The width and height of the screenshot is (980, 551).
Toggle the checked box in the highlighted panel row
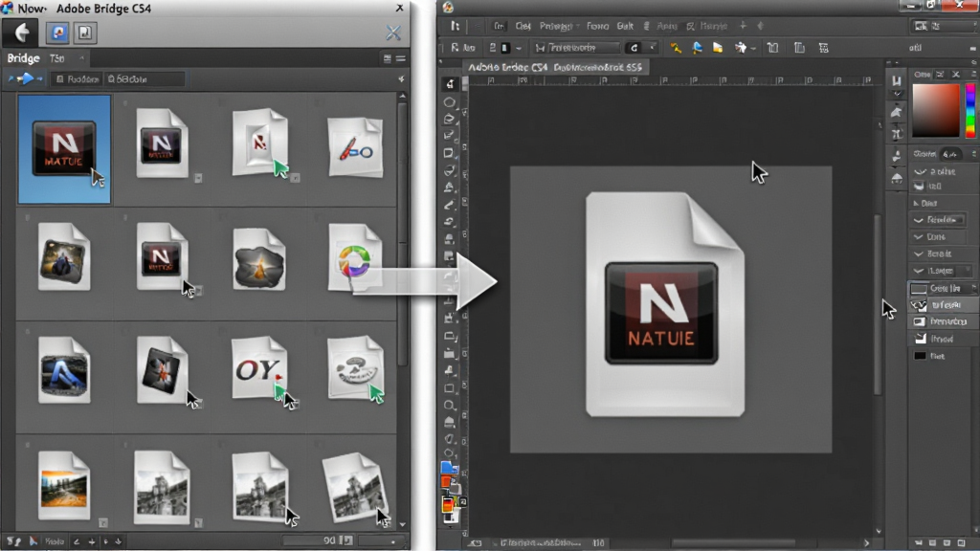(x=919, y=305)
